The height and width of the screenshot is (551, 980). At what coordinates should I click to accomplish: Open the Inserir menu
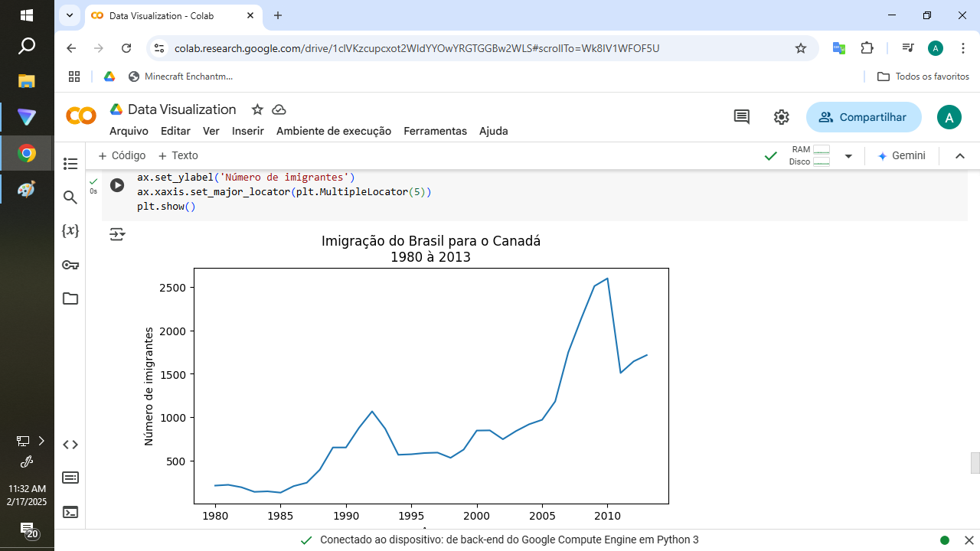click(248, 131)
